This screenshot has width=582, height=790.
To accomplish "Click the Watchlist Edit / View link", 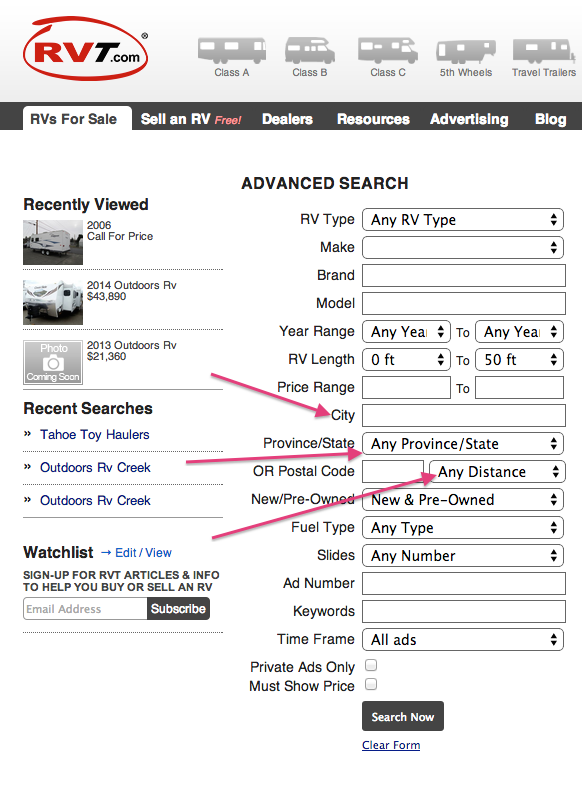I will coord(143,553).
